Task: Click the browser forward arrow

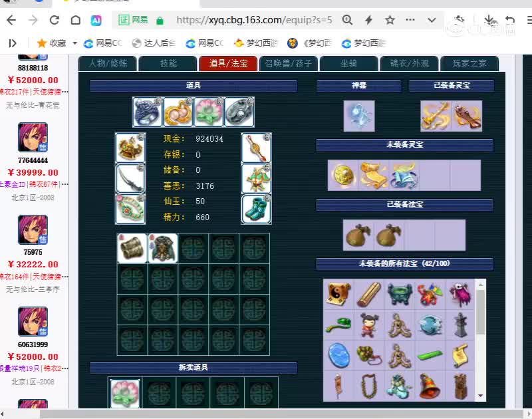Action: pyautogui.click(x=33, y=21)
